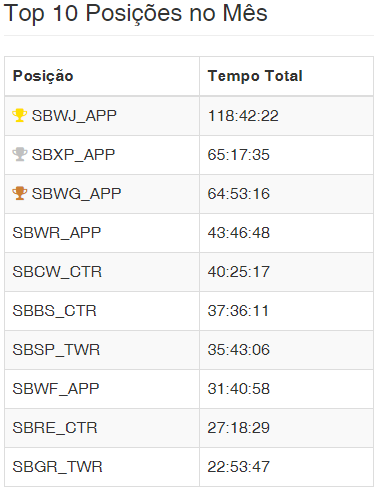Click the bronze trophy icon beside SBWG_APP
Image resolution: width=378 pixels, height=491 pixels.
pos(19,193)
